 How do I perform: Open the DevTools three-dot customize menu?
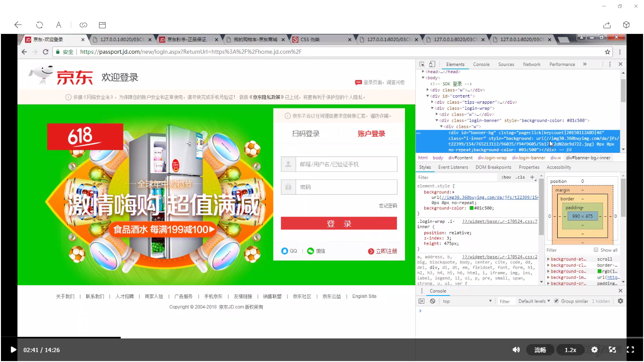pos(610,64)
